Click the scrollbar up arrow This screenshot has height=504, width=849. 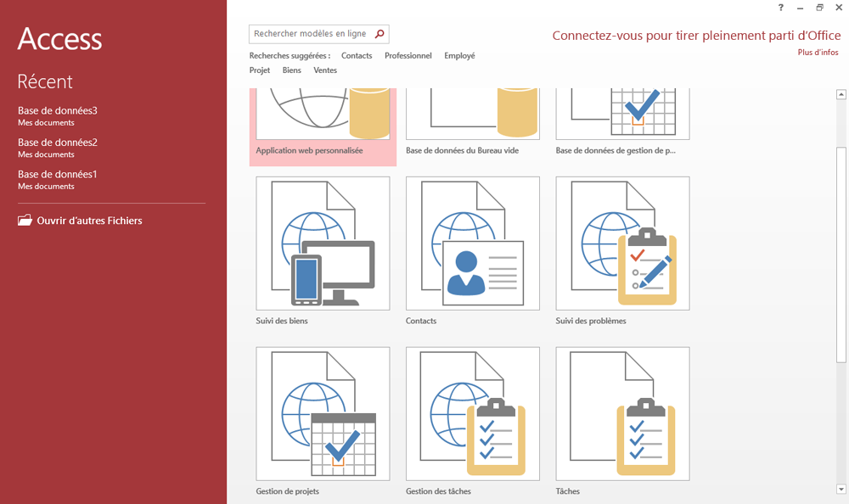click(841, 94)
